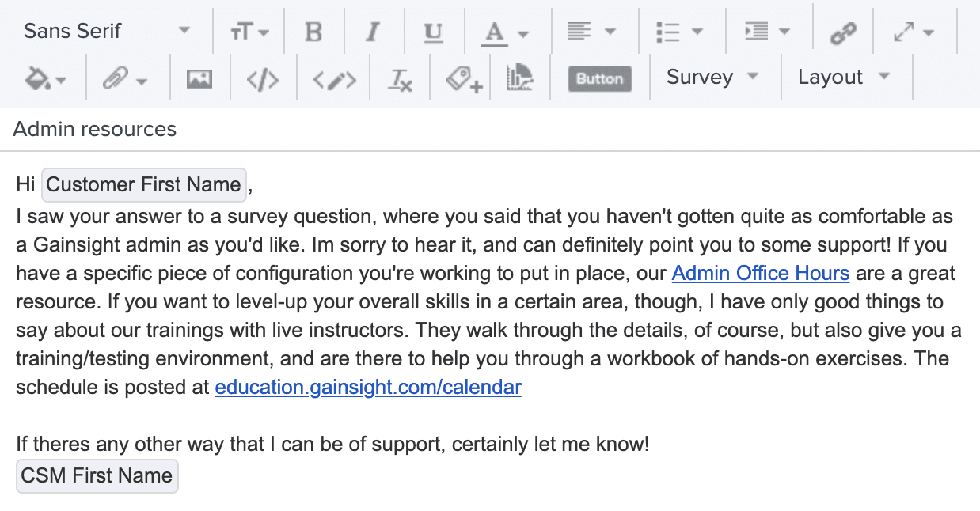The height and width of the screenshot is (511, 980).
Task: Expand the text alignment dropdown
Action: [x=591, y=32]
